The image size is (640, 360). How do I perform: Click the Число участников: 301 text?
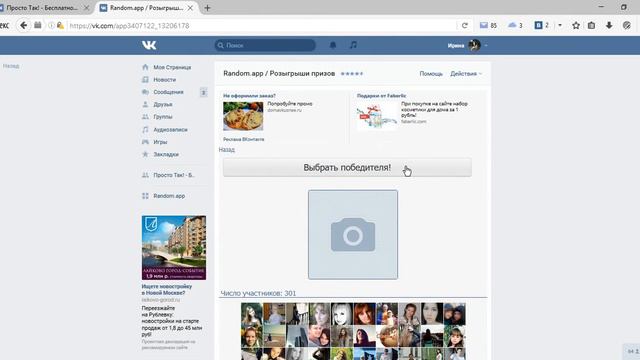258,293
